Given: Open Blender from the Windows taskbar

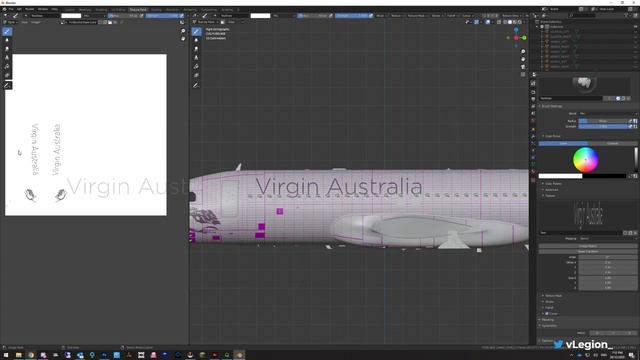Looking at the screenshot, I should pyautogui.click(x=239, y=355).
